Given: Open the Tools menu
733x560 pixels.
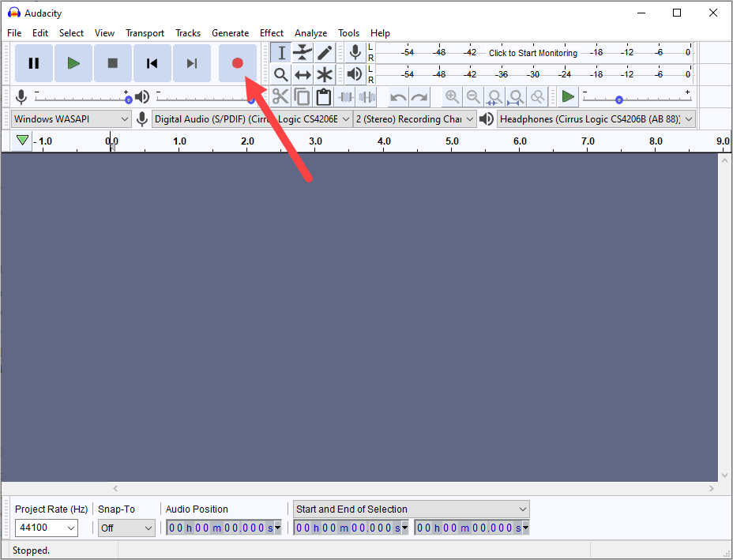Looking at the screenshot, I should coord(349,33).
